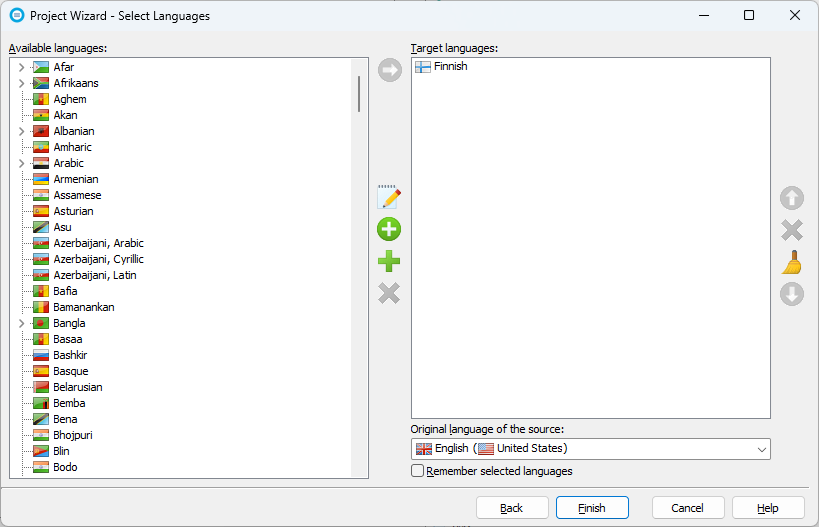This screenshot has width=819, height=527.
Task: Select Bemba in the list
Action: [69, 403]
